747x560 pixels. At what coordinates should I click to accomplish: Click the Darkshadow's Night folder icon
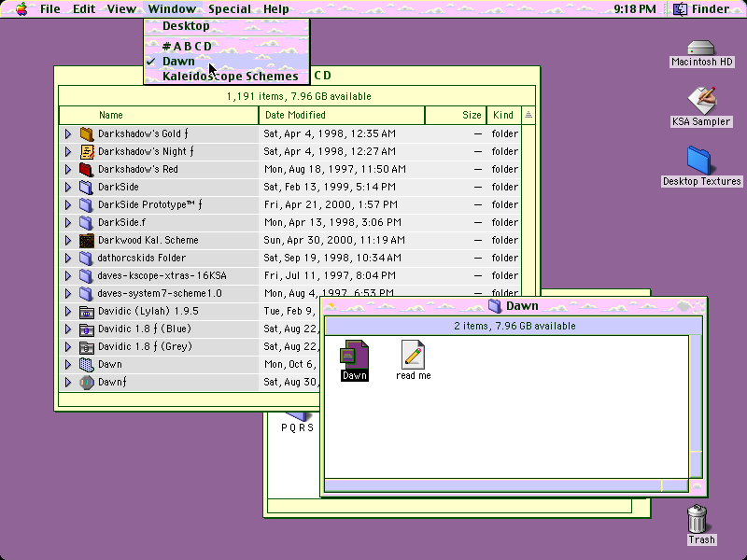click(86, 151)
